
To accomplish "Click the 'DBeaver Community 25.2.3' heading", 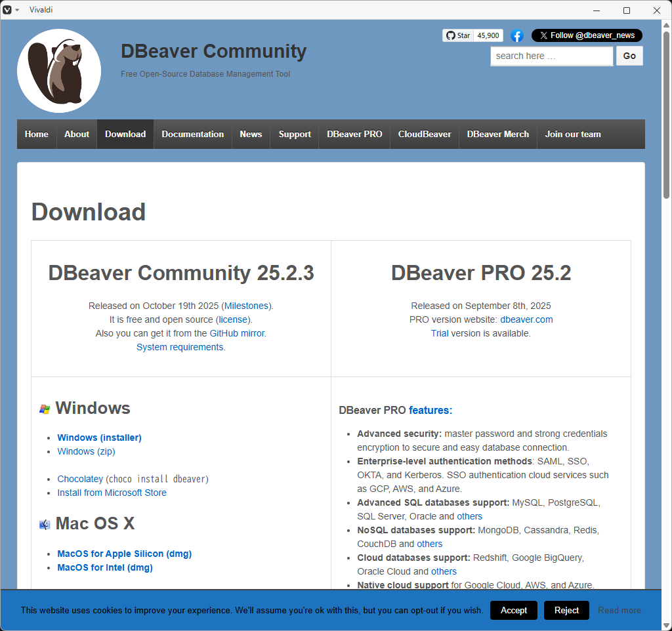I will (181, 273).
